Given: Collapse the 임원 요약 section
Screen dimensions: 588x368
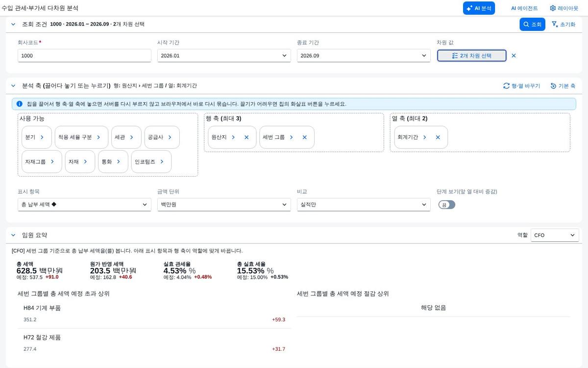Looking at the screenshot, I should pyautogui.click(x=13, y=235).
